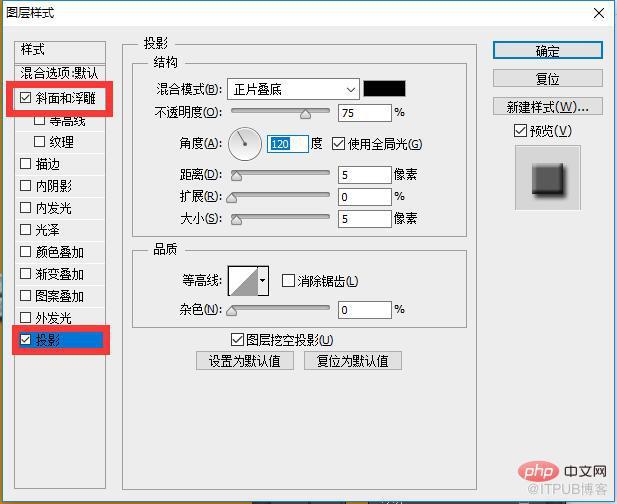
Task: Click the 复位 button
Action: 547,79
